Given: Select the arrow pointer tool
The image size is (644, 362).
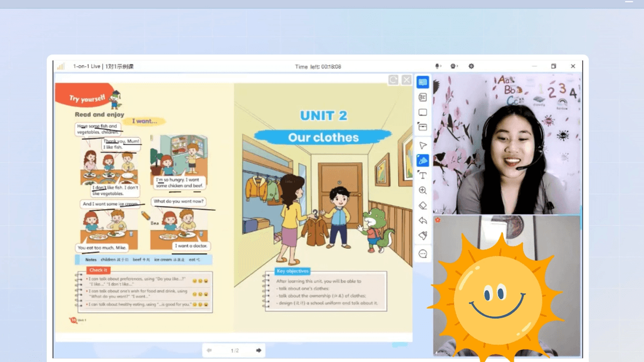Looking at the screenshot, I should (422, 145).
